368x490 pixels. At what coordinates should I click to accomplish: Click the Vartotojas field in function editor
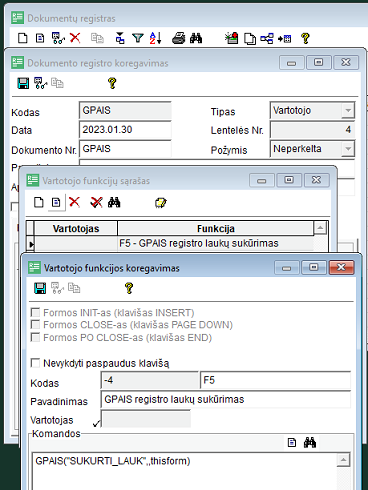(x=146, y=419)
